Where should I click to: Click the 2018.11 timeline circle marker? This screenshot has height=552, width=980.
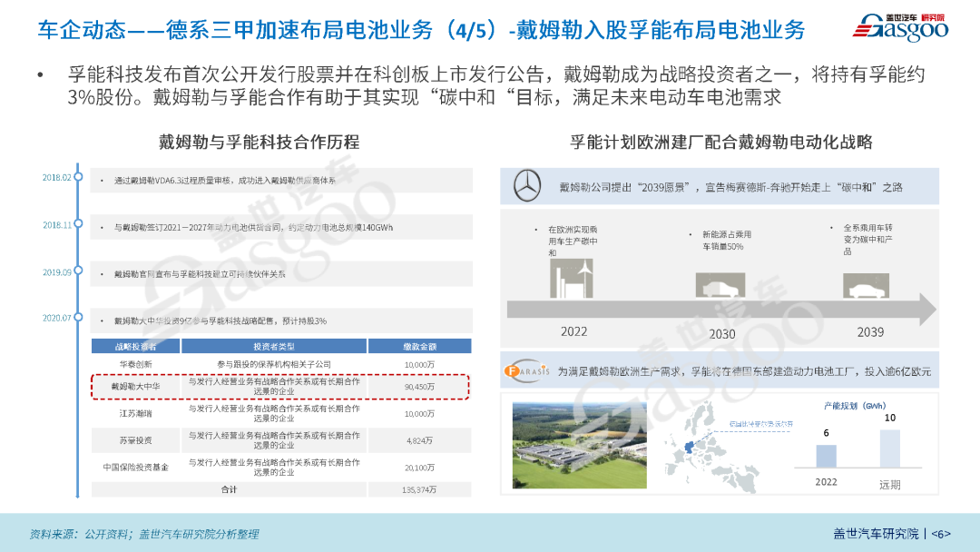[78, 224]
